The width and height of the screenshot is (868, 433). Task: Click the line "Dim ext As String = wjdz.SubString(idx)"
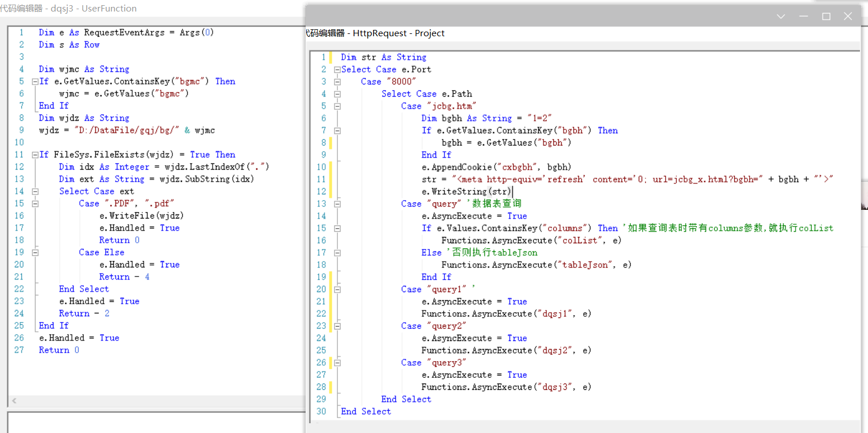156,179
